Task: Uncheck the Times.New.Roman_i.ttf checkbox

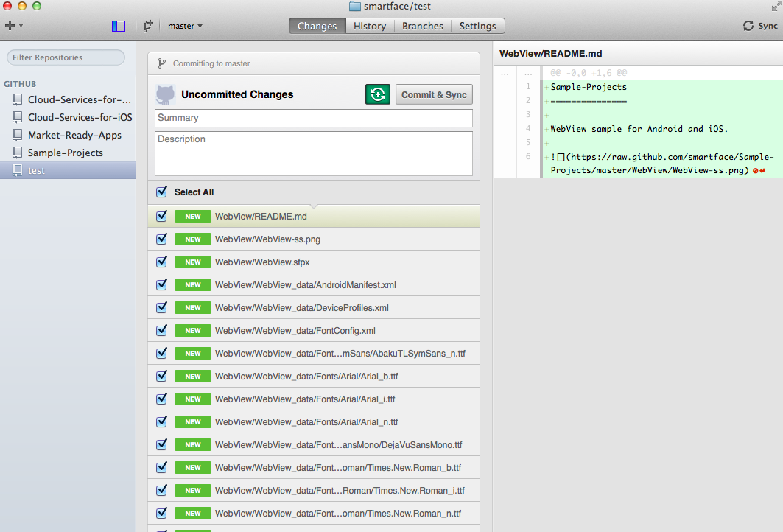Action: 161,490
